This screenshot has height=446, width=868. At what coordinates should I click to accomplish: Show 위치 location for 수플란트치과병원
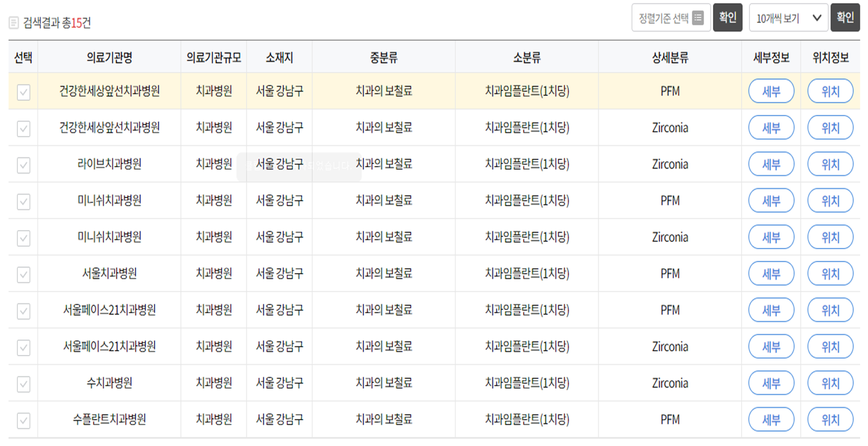tap(830, 420)
